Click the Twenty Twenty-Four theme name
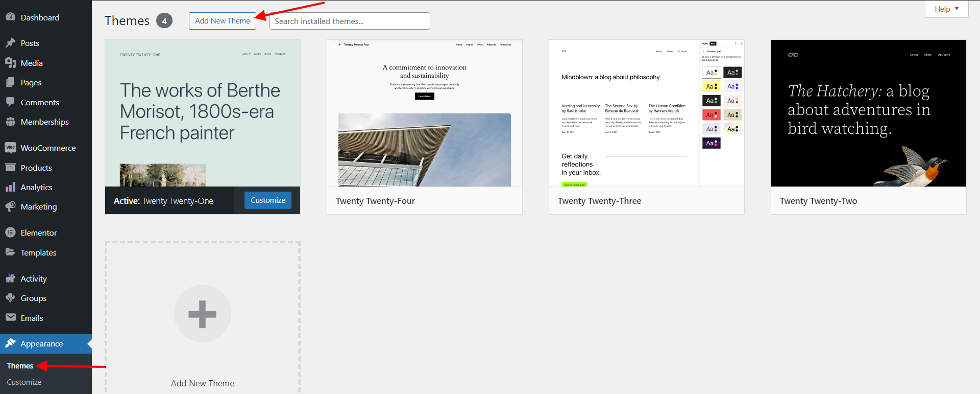The image size is (980, 394). (x=375, y=201)
